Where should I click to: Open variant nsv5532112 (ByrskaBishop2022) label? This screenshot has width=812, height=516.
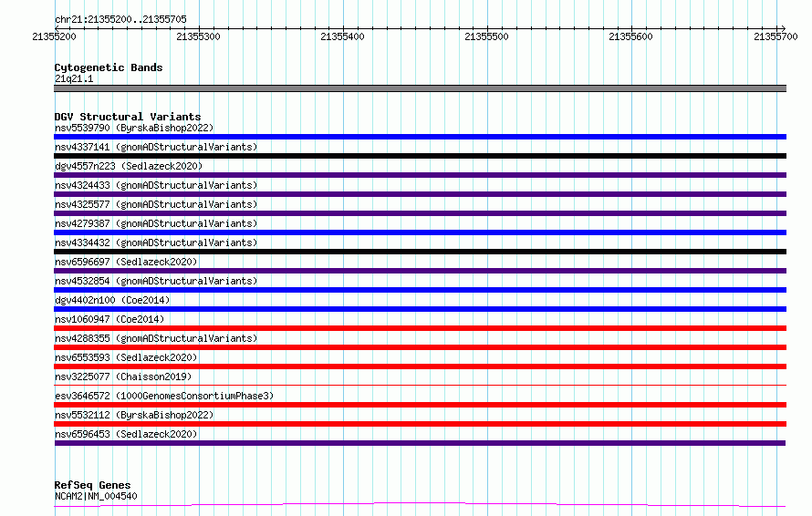(134, 415)
